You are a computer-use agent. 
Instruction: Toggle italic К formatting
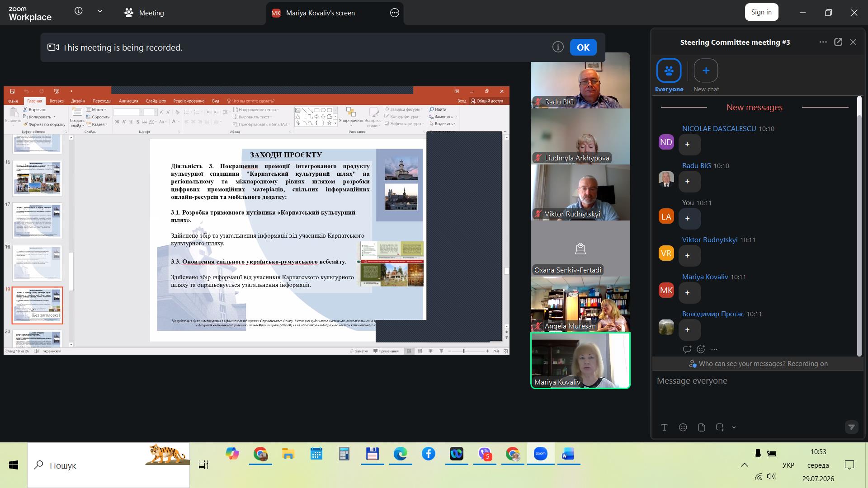[124, 122]
